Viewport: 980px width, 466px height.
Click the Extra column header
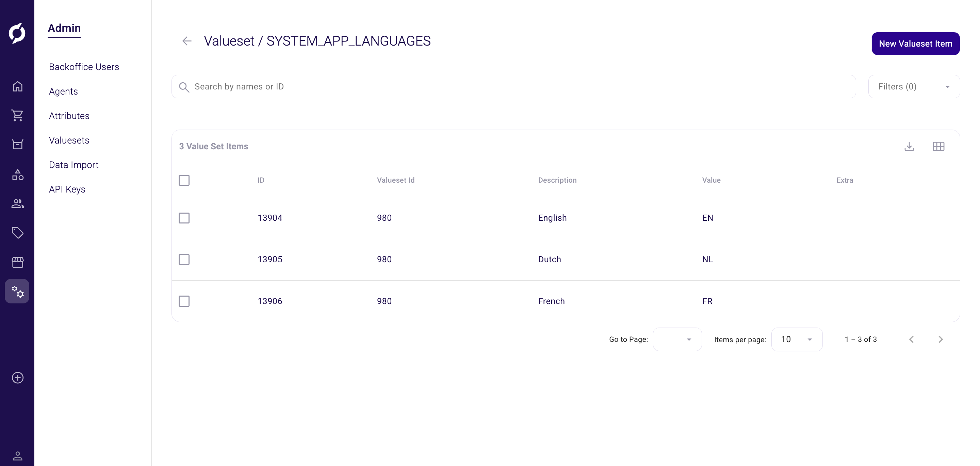[x=845, y=180]
